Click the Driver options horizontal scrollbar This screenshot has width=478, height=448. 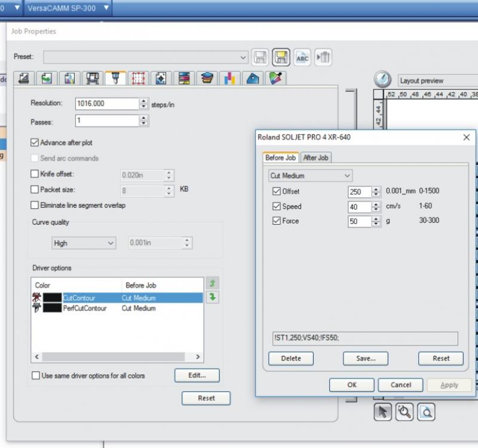click(114, 357)
